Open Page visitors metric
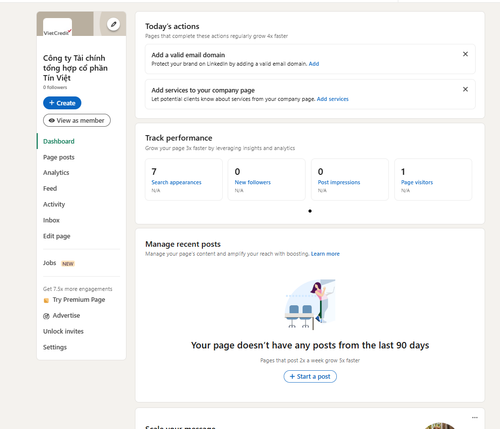500x429 pixels. click(417, 182)
